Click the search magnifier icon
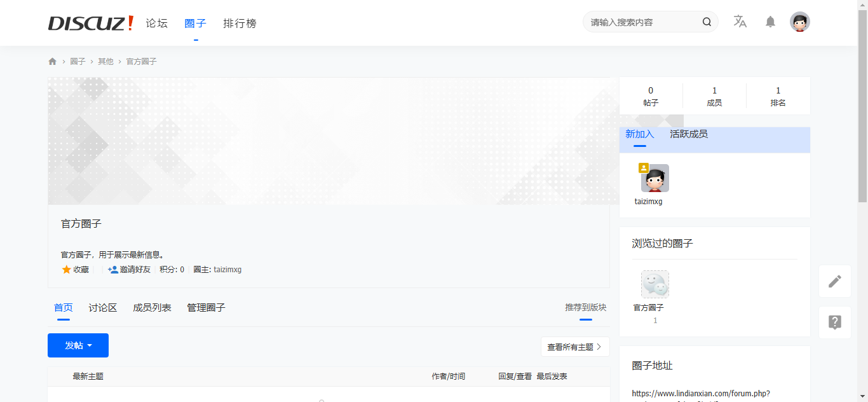The width and height of the screenshot is (868, 402). [x=707, y=22]
